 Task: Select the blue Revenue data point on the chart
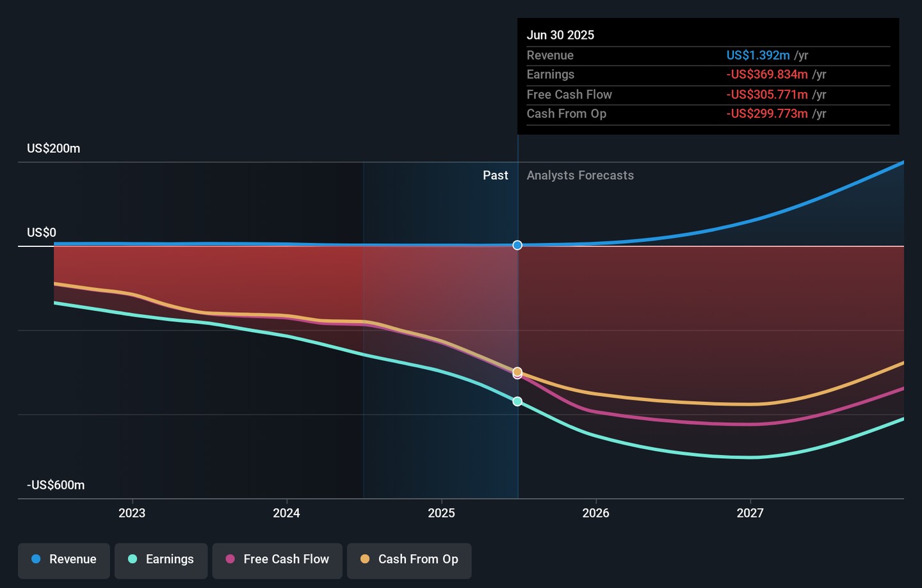517,245
